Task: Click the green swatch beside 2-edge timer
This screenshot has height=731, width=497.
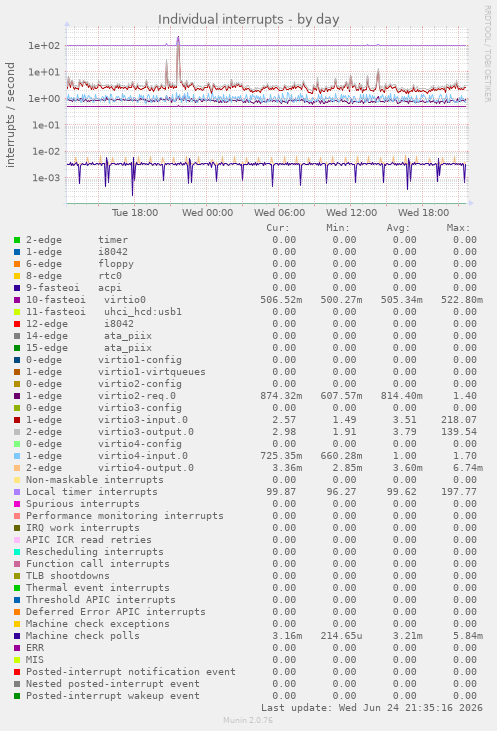Action: click(x=17, y=240)
